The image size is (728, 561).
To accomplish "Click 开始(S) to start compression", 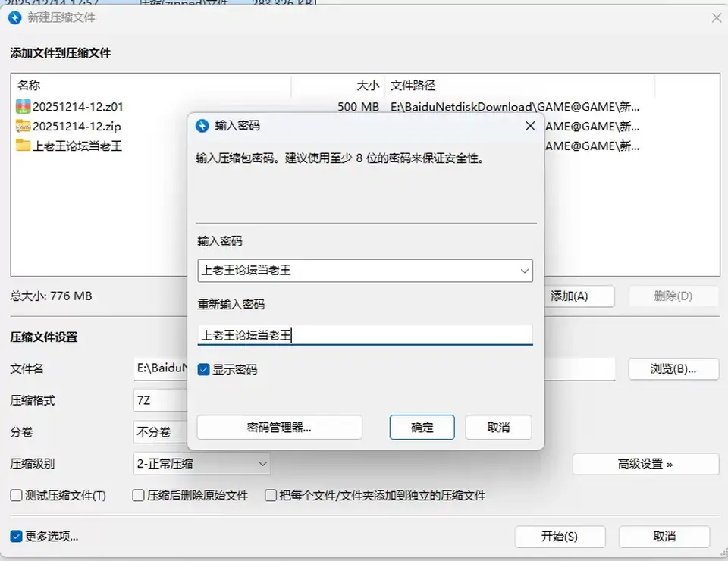I will click(560, 537).
